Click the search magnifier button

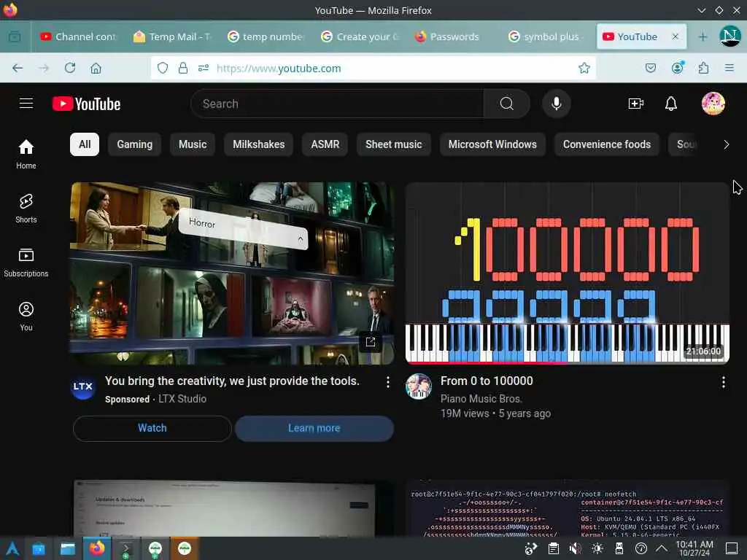507,104
